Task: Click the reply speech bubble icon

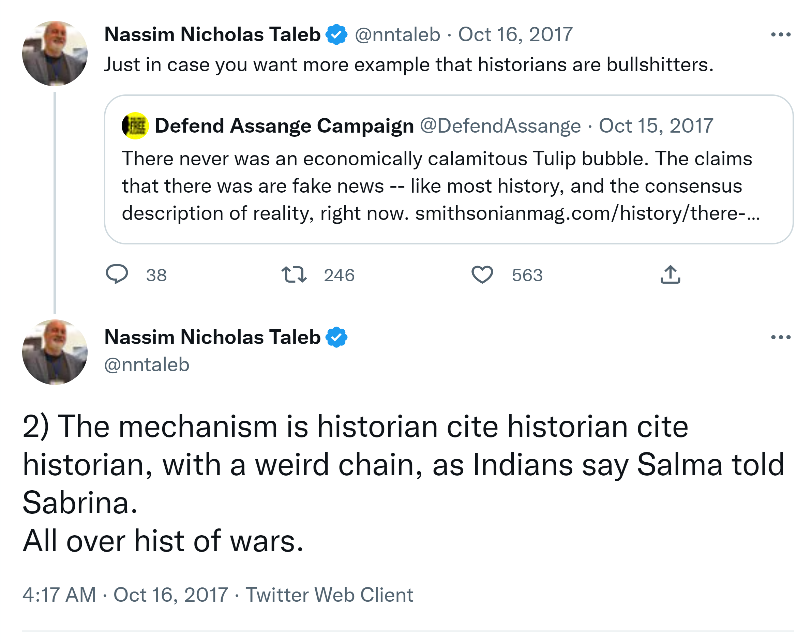Action: click(117, 274)
